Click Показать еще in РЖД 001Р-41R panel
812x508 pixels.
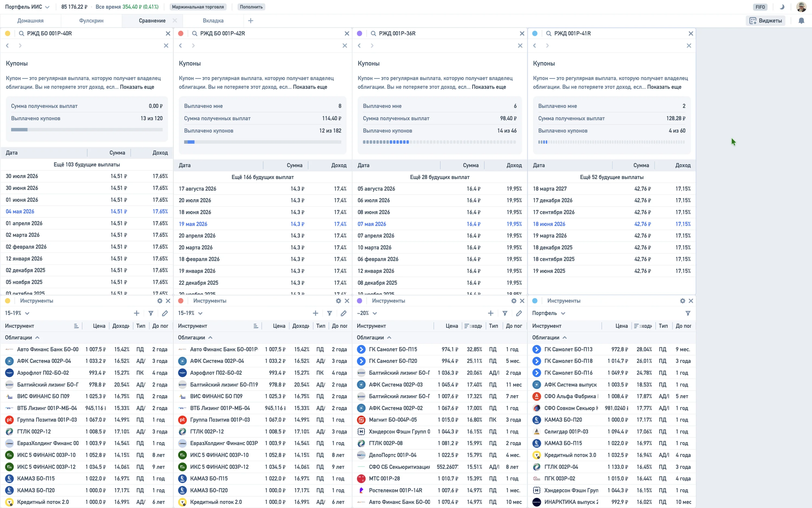pos(664,87)
